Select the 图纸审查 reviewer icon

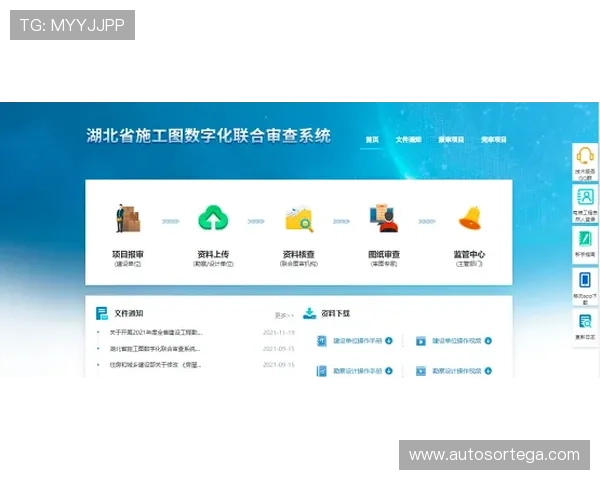coord(384,219)
